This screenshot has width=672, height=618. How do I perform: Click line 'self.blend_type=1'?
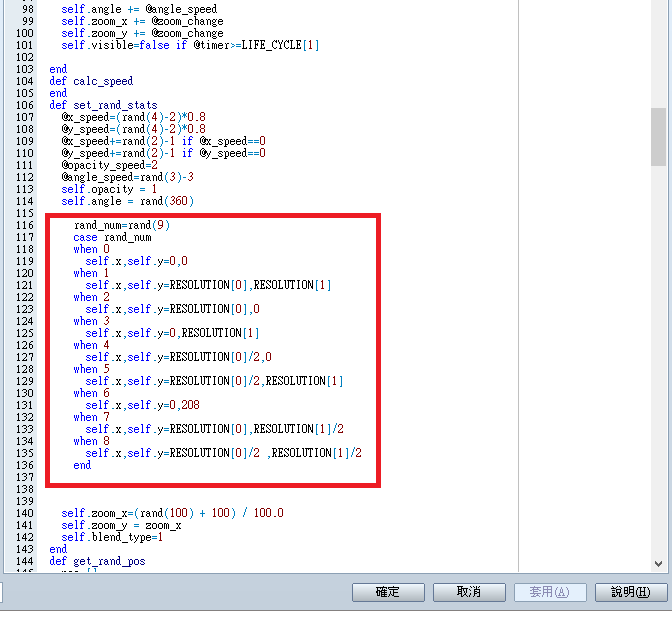pos(112,537)
